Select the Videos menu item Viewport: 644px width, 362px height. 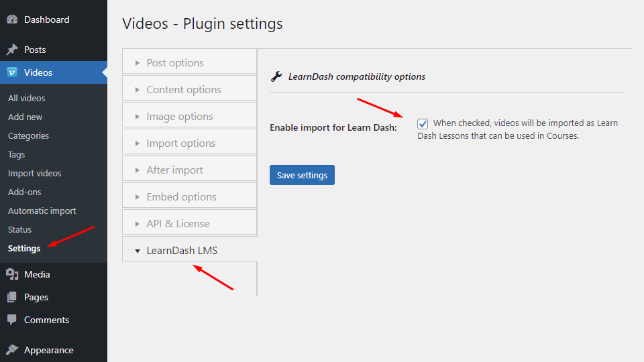(x=54, y=72)
